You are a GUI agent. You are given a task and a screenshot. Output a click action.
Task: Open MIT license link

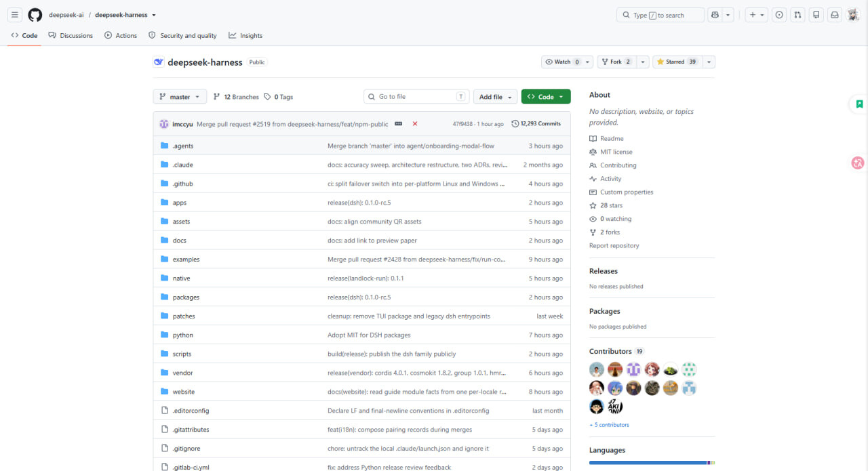click(x=616, y=152)
